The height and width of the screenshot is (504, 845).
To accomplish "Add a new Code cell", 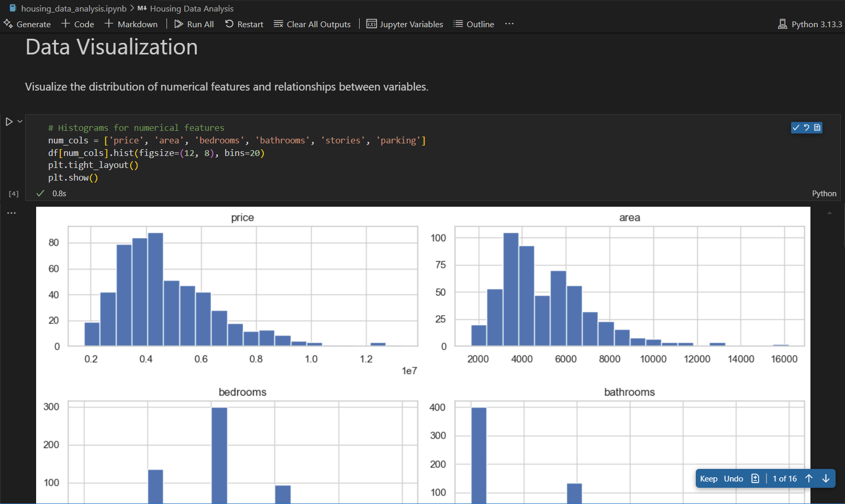I will click(x=77, y=24).
